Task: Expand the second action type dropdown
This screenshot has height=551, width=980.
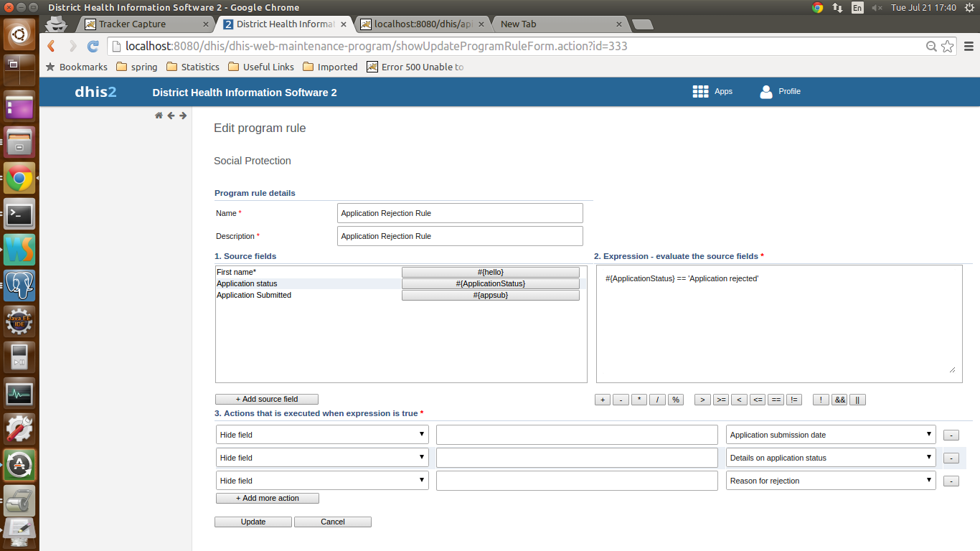Action: pyautogui.click(x=322, y=458)
